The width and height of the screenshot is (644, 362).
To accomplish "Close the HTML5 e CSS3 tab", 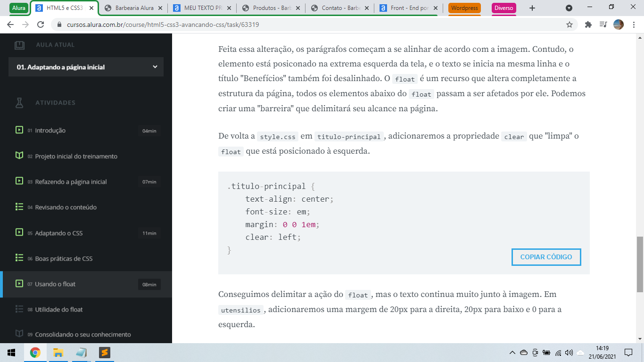I will coord(91,8).
